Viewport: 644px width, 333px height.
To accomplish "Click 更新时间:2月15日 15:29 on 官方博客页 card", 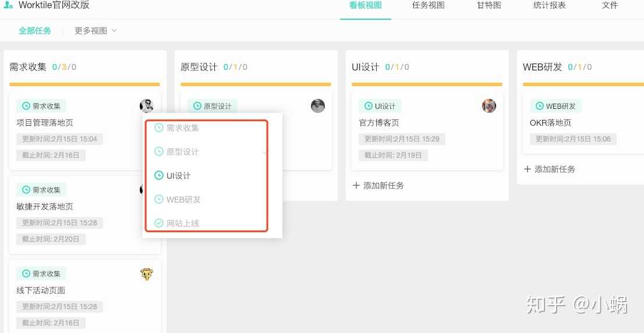I will pos(402,139).
